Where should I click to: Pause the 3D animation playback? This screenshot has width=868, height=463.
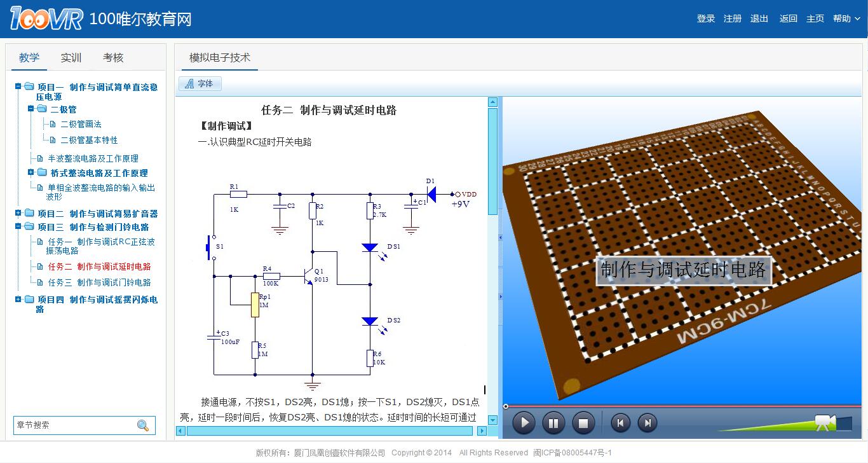pos(553,423)
